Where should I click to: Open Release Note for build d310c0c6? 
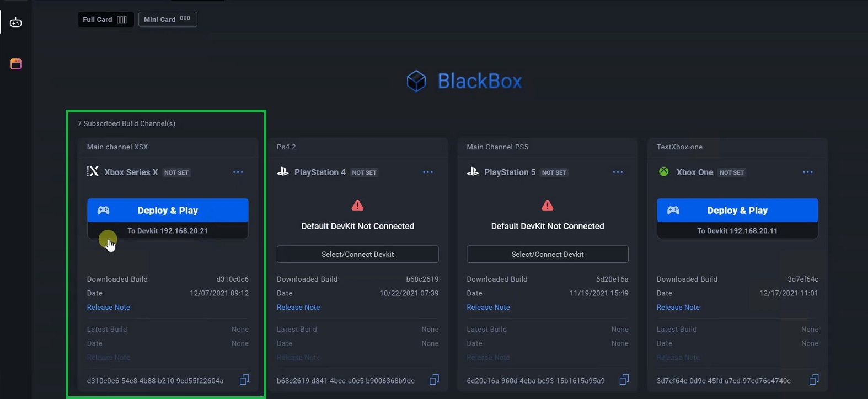pyautogui.click(x=109, y=308)
